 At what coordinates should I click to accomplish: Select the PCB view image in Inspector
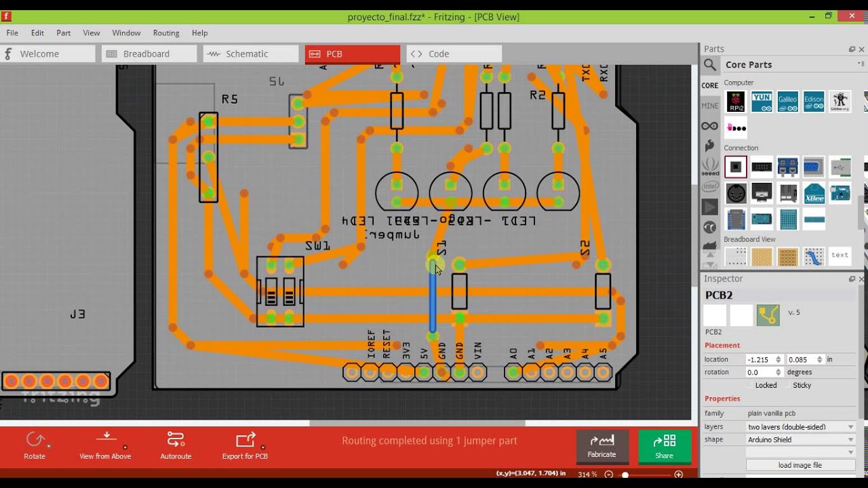768,315
